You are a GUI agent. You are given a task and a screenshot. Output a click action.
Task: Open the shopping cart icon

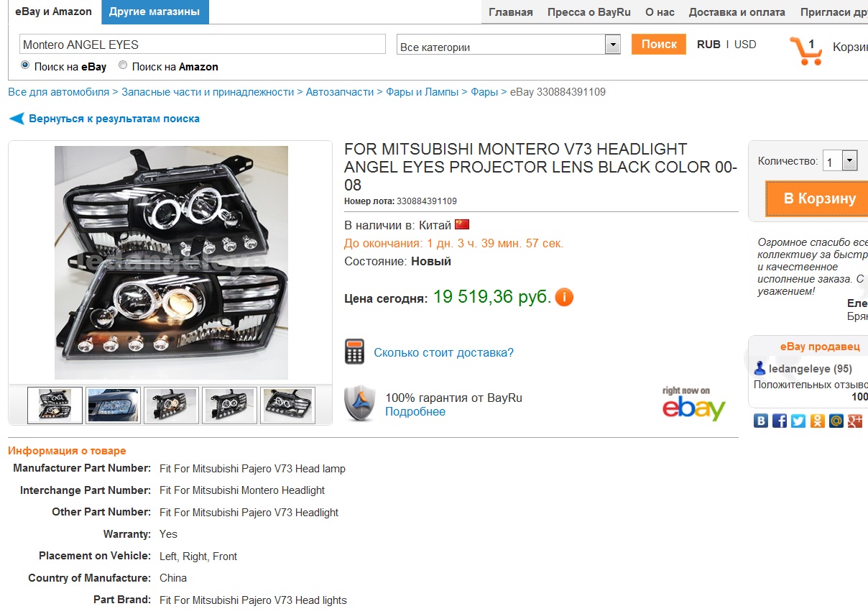click(x=806, y=51)
